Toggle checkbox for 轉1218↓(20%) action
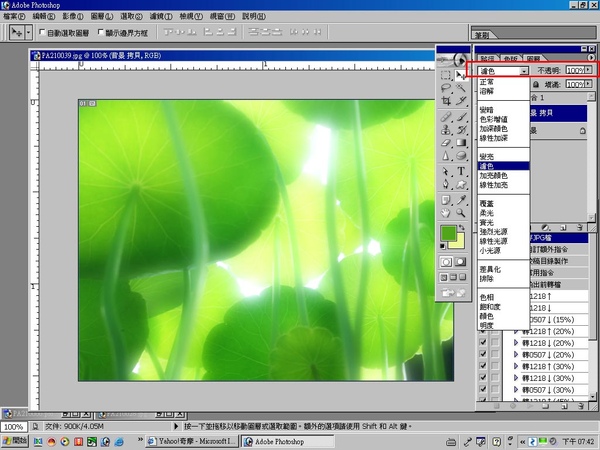Image resolution: width=600 pixels, height=450 pixels. pos(483,342)
